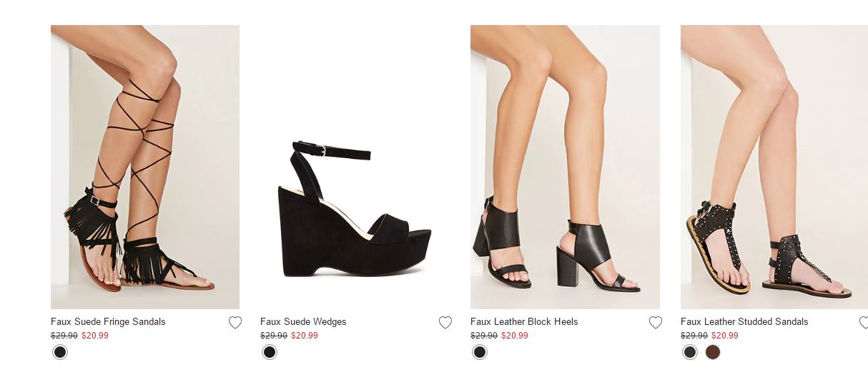Image resolution: width=868 pixels, height=370 pixels.
Task: Select black swatch for Studded Sandals
Action: coord(690,352)
